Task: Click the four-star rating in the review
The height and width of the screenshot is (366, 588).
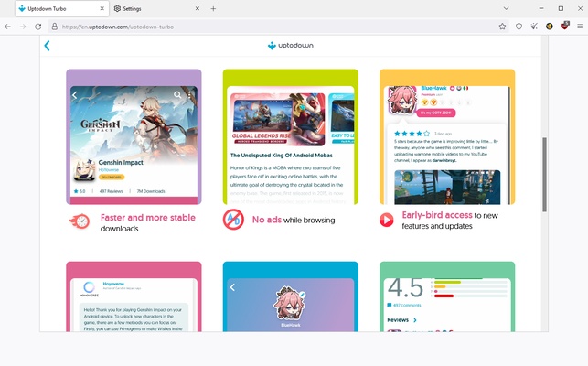Action: (x=412, y=134)
